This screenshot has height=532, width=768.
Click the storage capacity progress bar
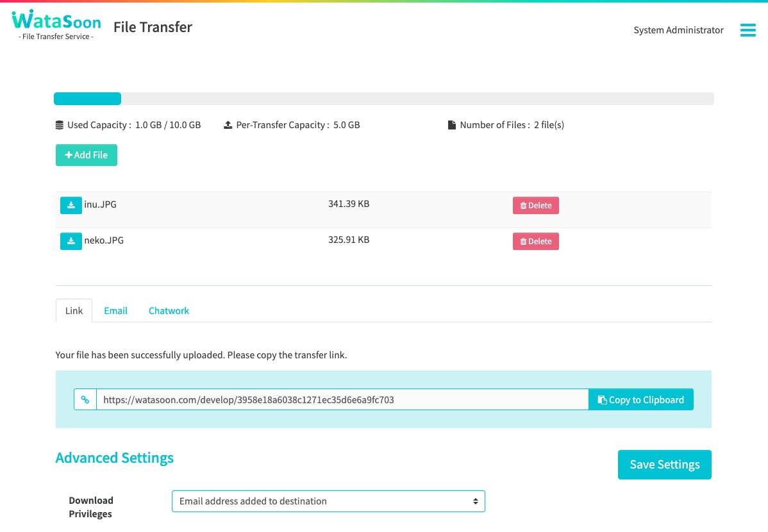point(383,99)
